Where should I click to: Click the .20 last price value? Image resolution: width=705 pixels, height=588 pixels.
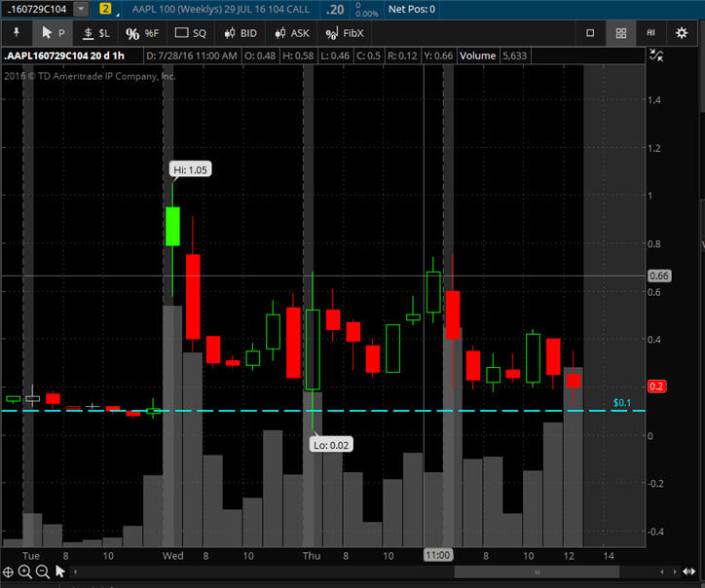pos(335,10)
